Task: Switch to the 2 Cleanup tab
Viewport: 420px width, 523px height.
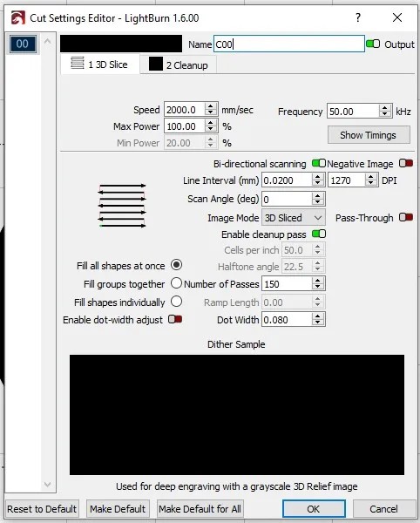Action: (x=179, y=65)
